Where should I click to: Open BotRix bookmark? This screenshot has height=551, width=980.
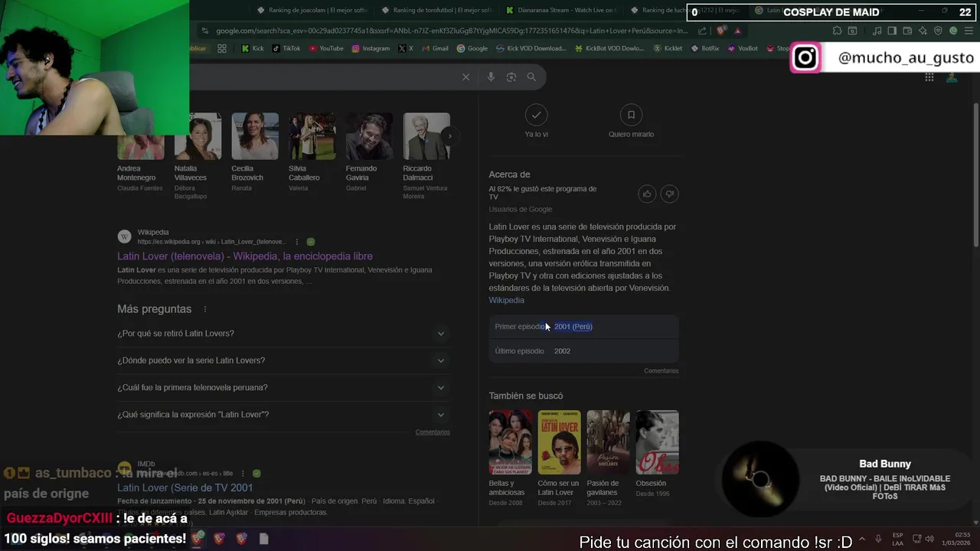tap(704, 48)
